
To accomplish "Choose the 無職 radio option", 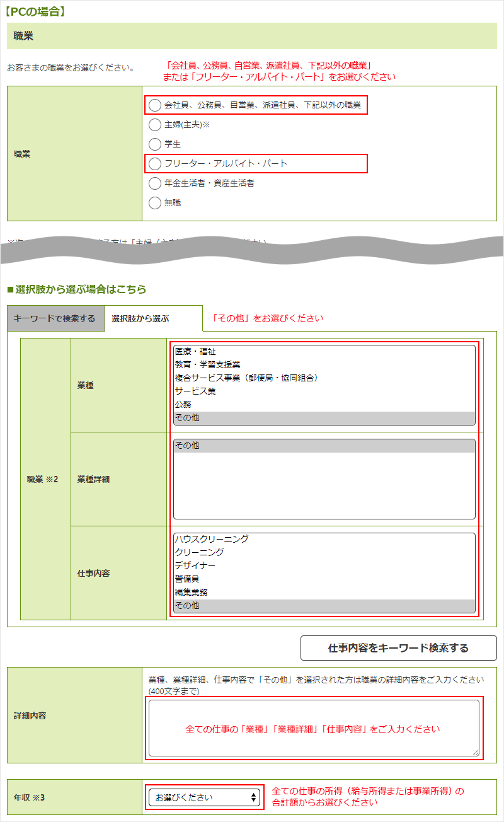I will [155, 203].
